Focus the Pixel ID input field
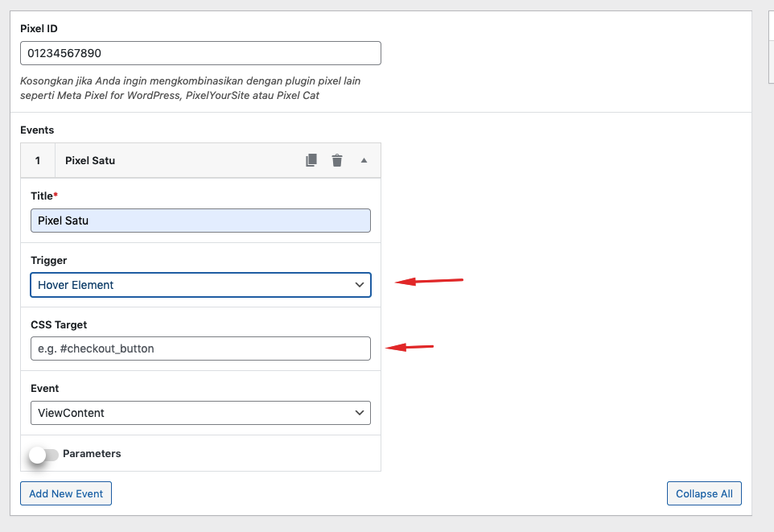This screenshot has width=774, height=532. coord(200,53)
